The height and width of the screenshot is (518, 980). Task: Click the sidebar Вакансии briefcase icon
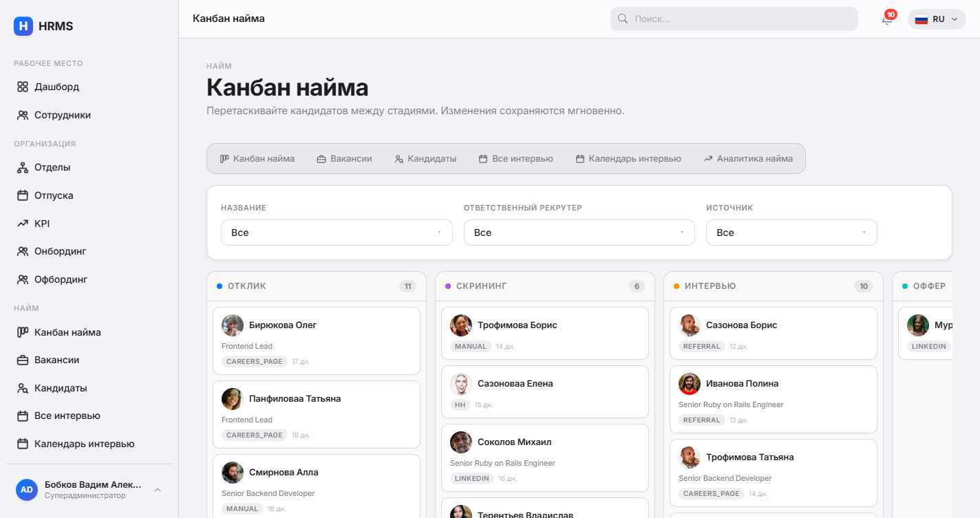tap(23, 360)
